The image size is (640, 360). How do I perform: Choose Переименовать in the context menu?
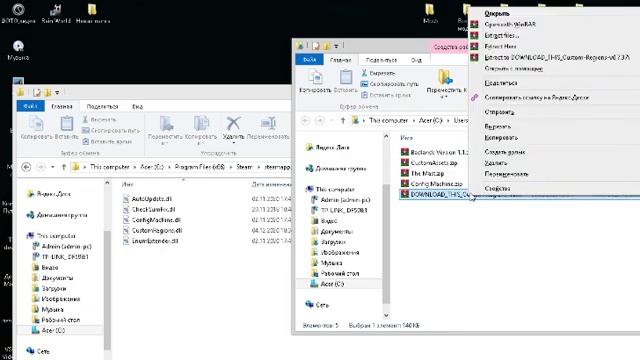coord(506,174)
